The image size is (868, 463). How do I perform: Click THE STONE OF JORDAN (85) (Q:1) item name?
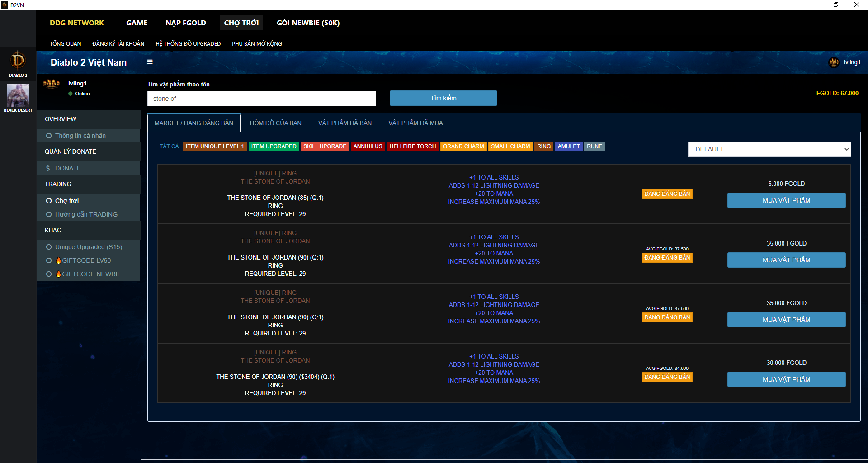pos(275,198)
